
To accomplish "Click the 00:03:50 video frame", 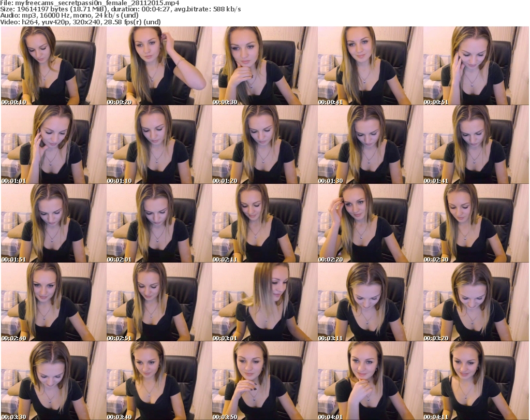I will coord(264,381).
